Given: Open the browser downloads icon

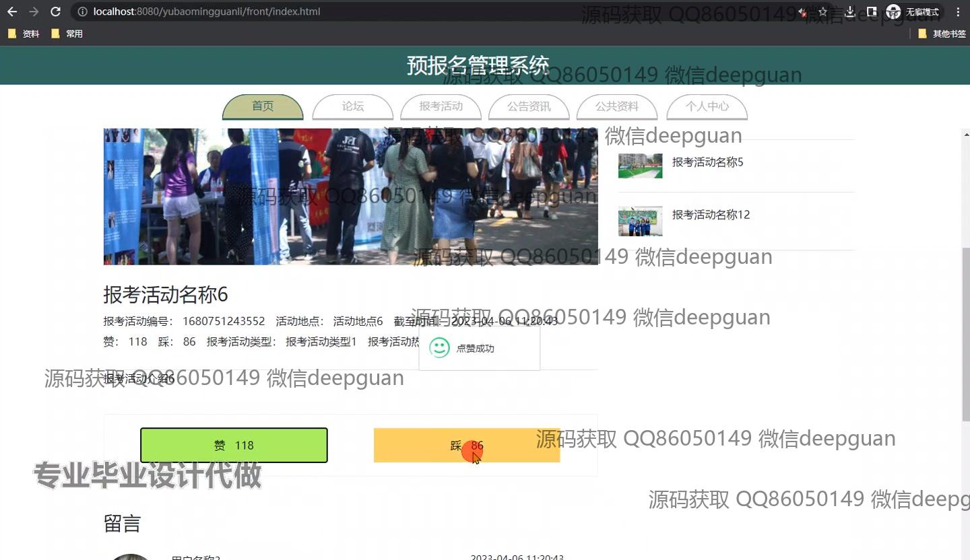Looking at the screenshot, I should point(850,11).
